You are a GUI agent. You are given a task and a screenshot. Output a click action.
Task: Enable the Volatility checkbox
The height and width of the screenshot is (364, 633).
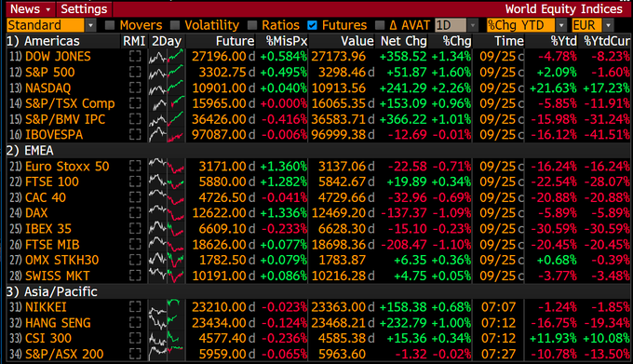pos(175,25)
